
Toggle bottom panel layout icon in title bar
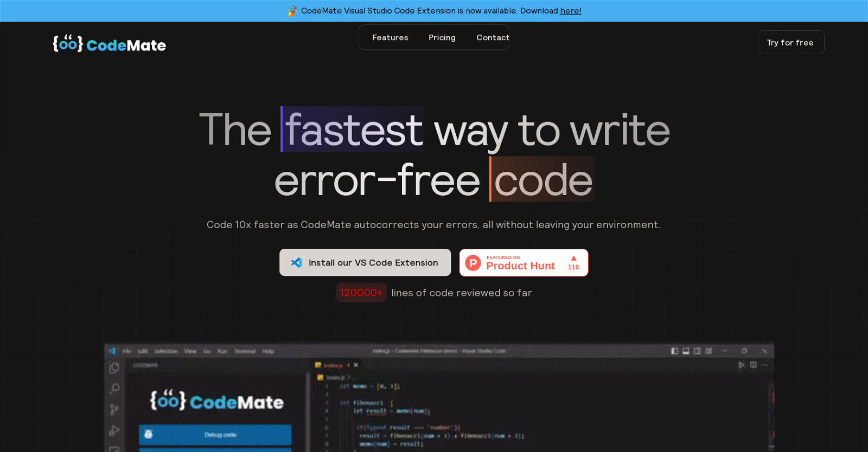pyautogui.click(x=686, y=351)
